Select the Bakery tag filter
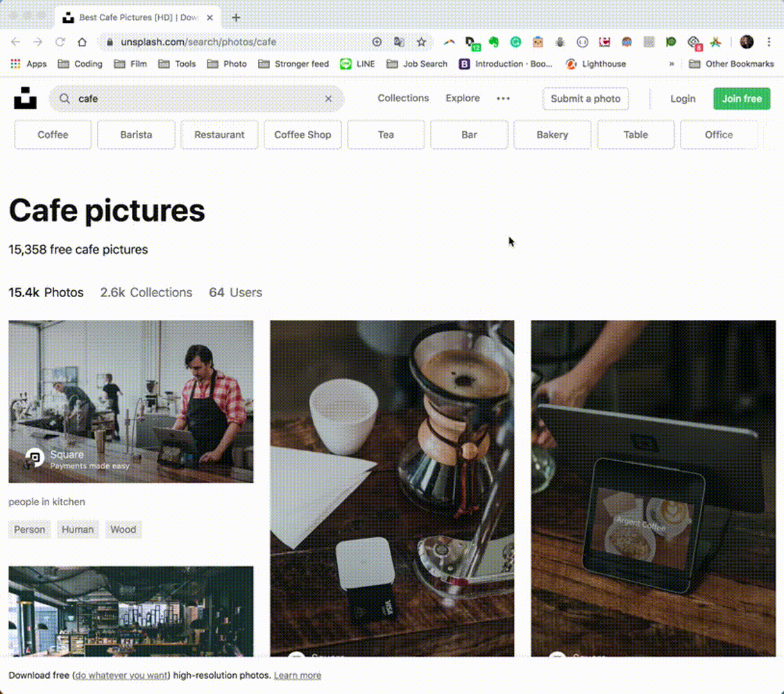Screen dimensions: 784x694 (x=552, y=135)
